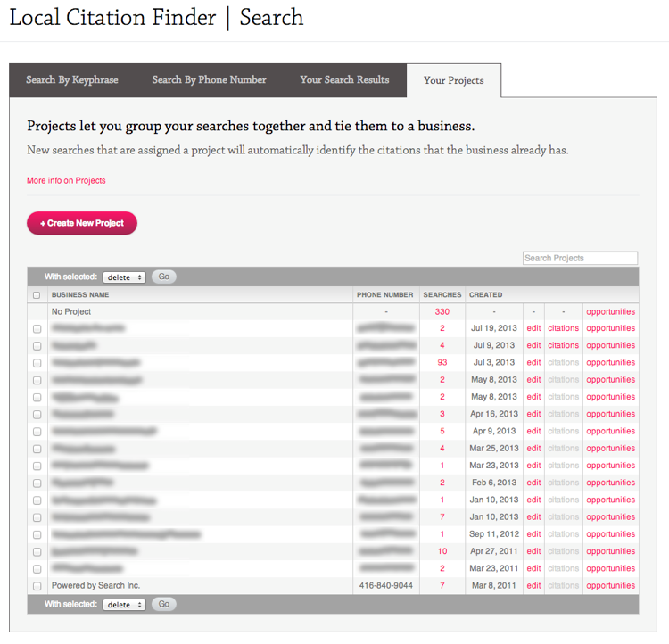Sort by Created column header
Screen dimensions: 669x644
[485, 295]
